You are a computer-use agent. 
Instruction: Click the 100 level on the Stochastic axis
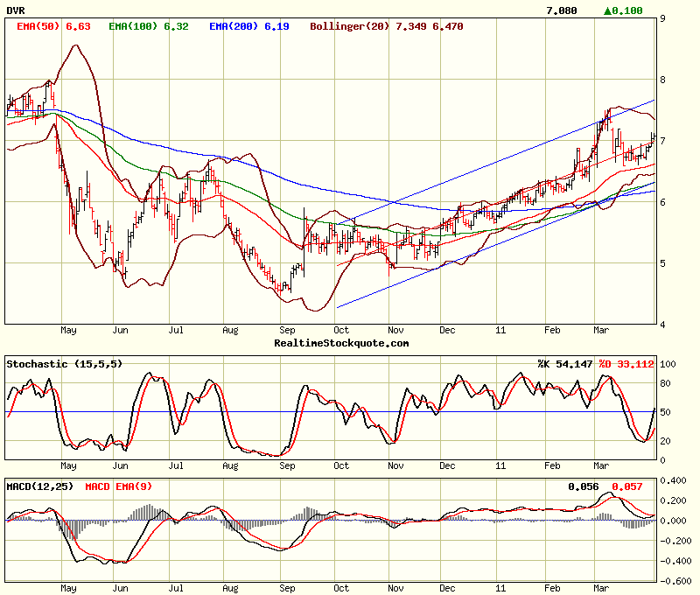[x=669, y=363]
